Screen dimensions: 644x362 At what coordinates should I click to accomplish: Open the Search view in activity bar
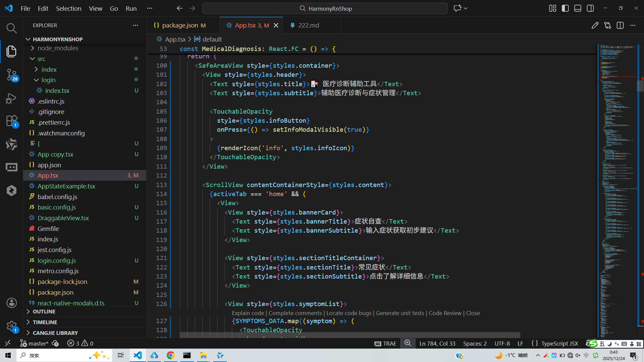[11, 28]
